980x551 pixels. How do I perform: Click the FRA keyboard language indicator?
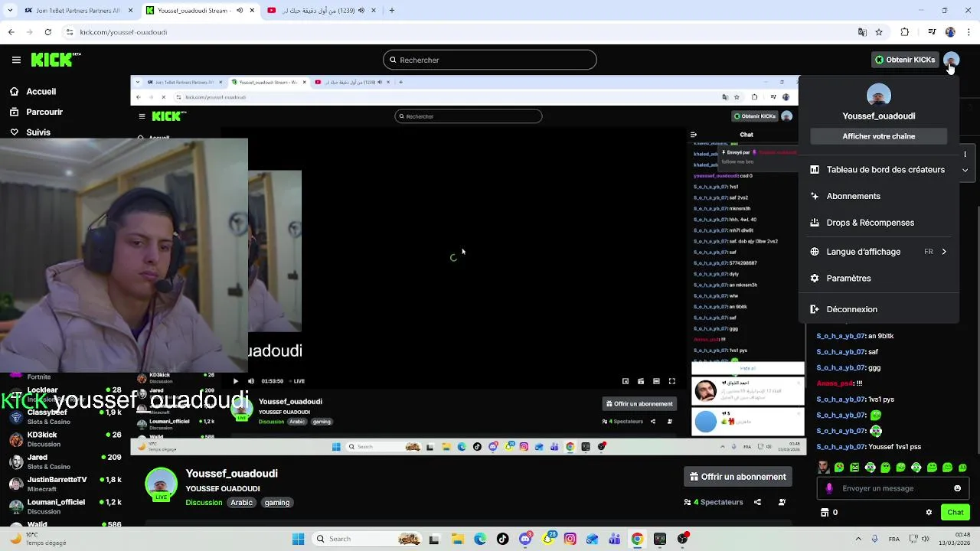894,539
